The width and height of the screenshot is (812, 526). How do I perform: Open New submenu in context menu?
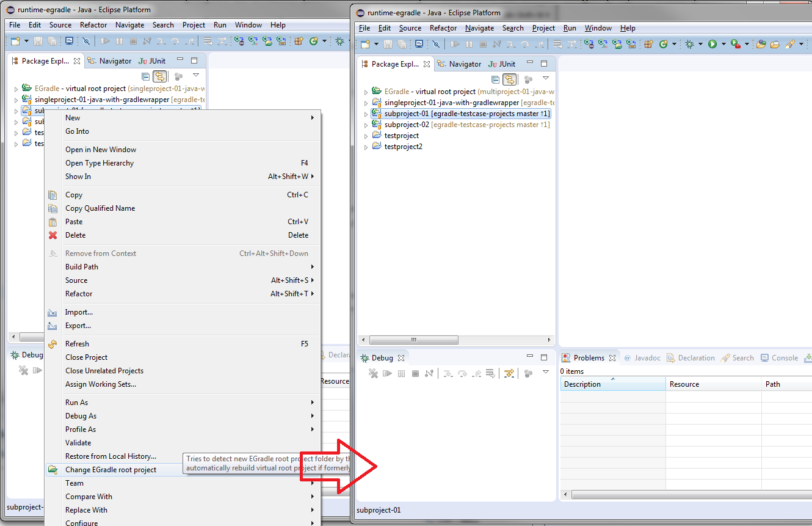(x=183, y=118)
